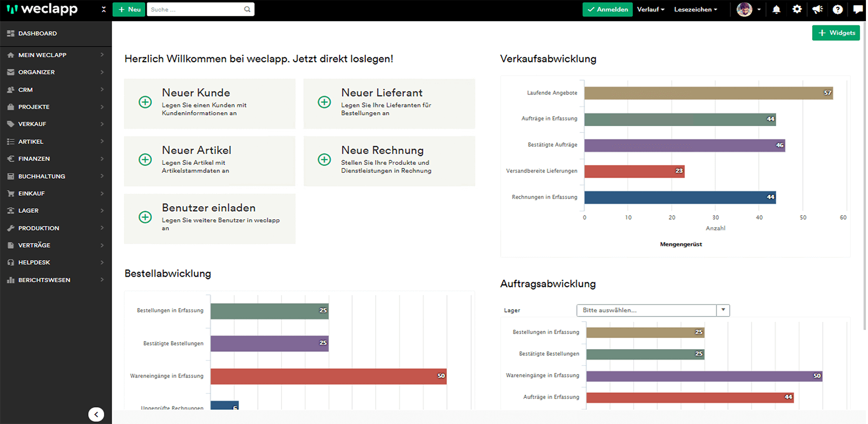Click plus icon on Neue Rechnung card
Screen dimensions: 868x424
(x=324, y=160)
